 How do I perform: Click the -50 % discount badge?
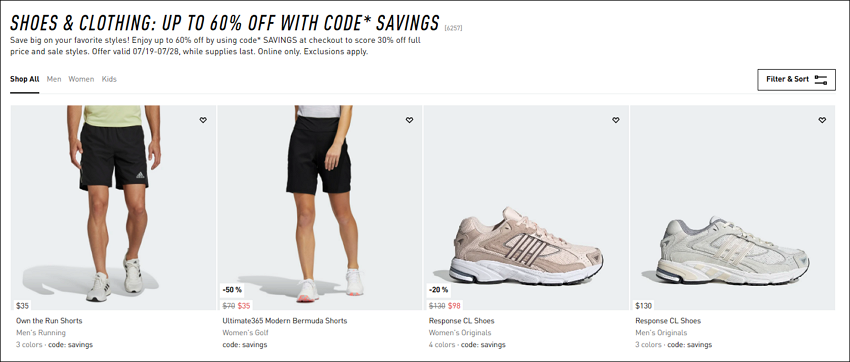(x=232, y=289)
